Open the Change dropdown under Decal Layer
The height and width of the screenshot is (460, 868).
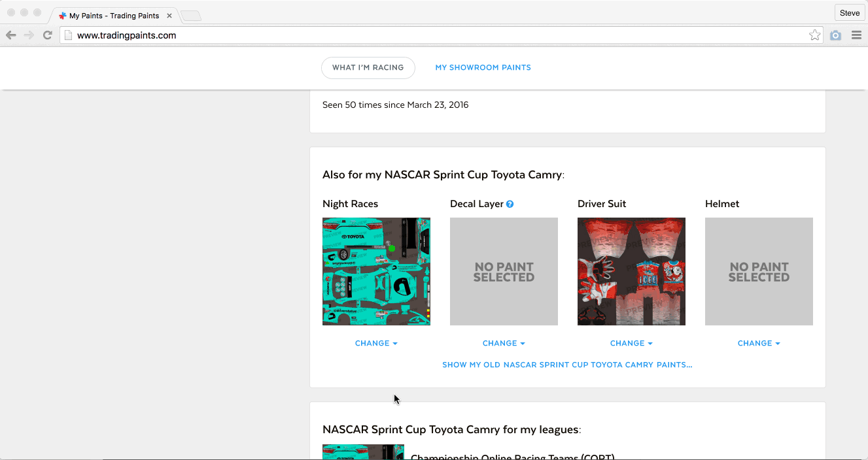[504, 343]
